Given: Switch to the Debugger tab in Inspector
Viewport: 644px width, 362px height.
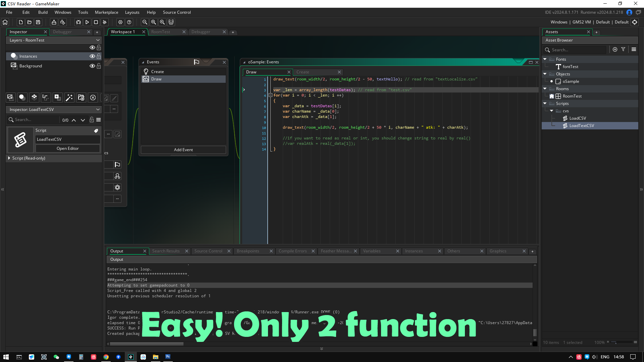Looking at the screenshot, I should (63, 32).
